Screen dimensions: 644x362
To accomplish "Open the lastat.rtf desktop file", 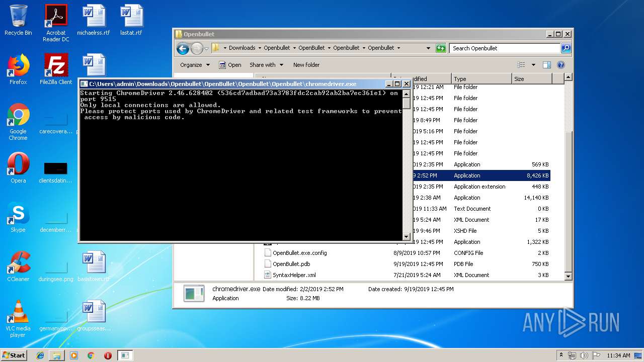I will (x=131, y=20).
